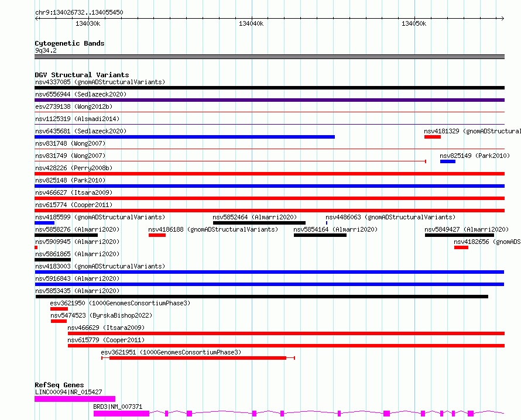Open variant nsv5854164 (Almarri2020) label
The width and height of the screenshot is (521, 420).
335,229
